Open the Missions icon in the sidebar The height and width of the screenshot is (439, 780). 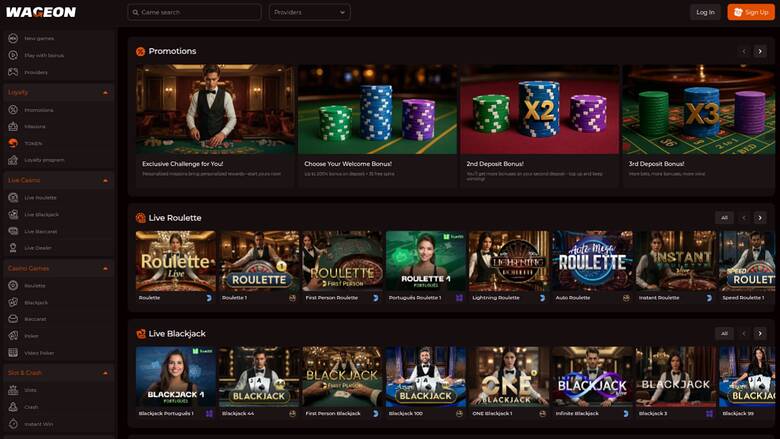(x=13, y=126)
